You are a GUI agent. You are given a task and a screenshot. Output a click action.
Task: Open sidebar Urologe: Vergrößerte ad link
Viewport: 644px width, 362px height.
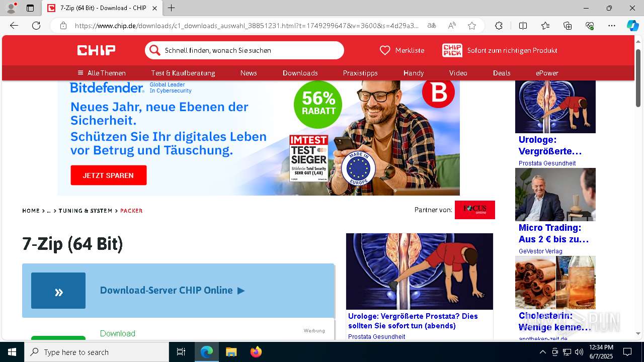[550, 145]
